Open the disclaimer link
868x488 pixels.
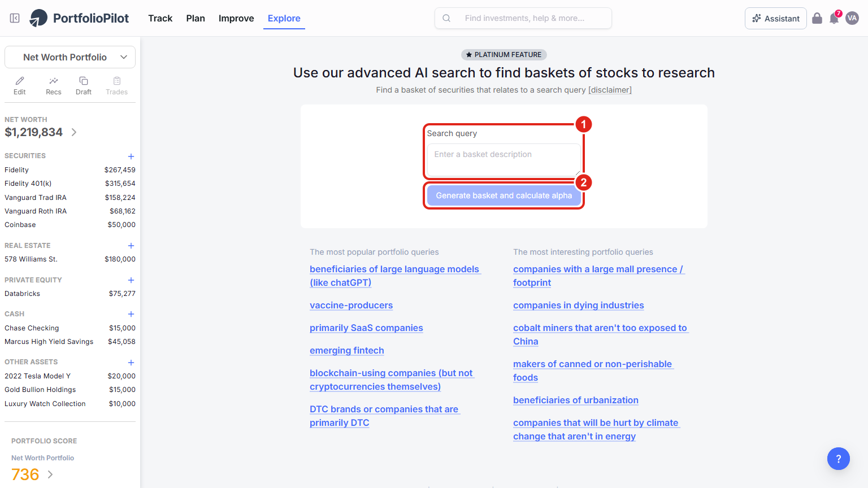point(610,90)
